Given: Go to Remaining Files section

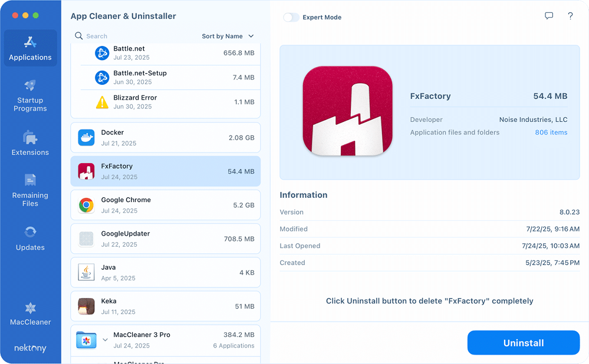Looking at the screenshot, I should click(31, 190).
